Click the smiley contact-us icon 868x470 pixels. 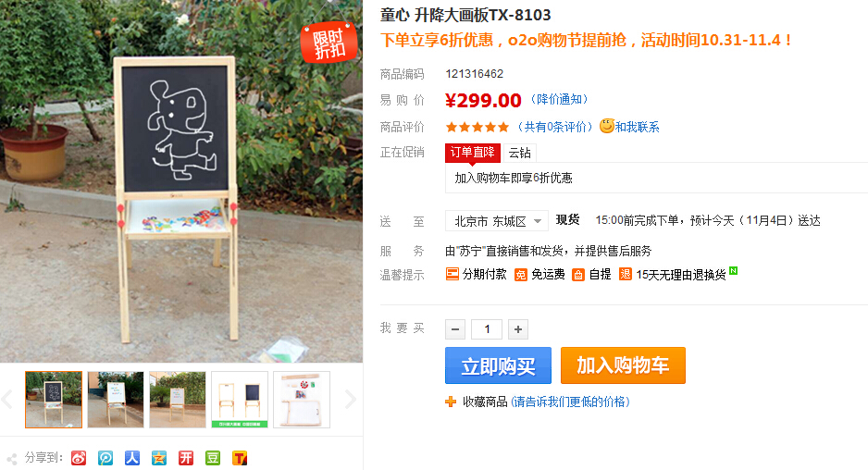point(607,126)
